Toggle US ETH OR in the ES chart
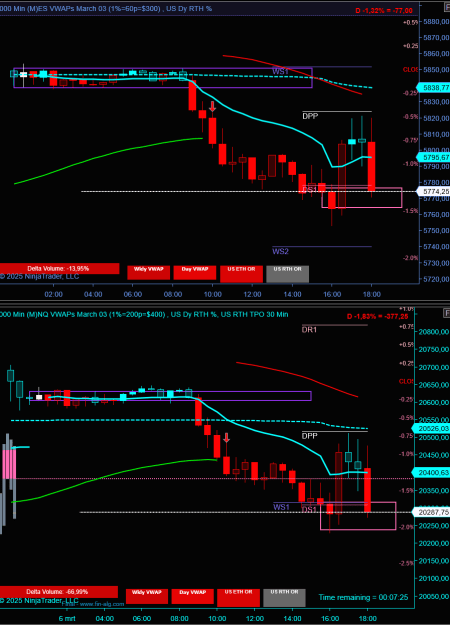The image size is (450, 625). click(241, 273)
